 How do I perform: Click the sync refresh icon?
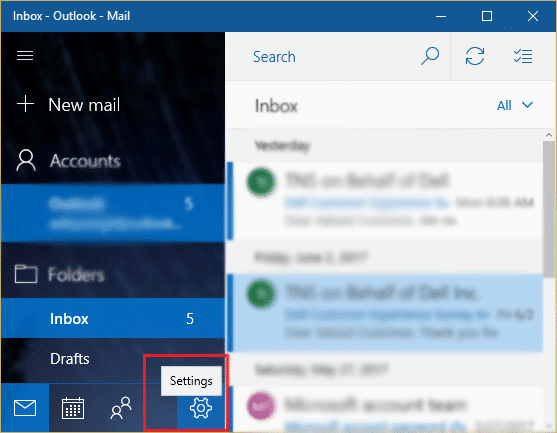[x=475, y=56]
